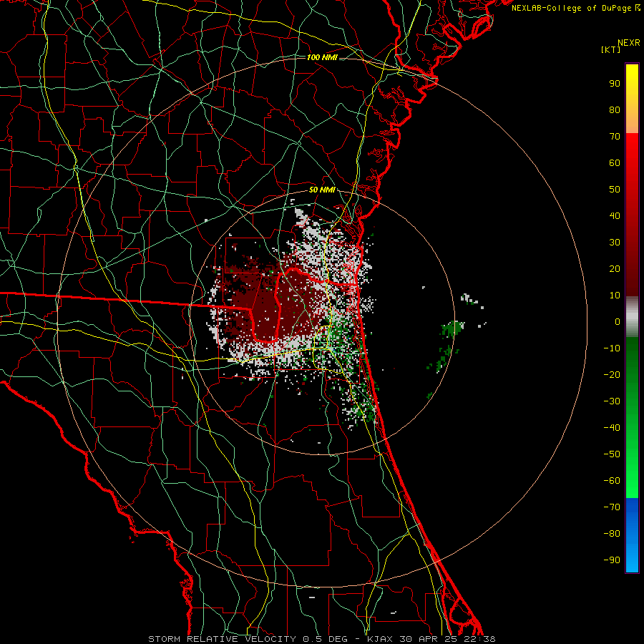The width and height of the screenshot is (644, 644).
Task: Click the 0 value on the velocity scale
Action: point(618,322)
